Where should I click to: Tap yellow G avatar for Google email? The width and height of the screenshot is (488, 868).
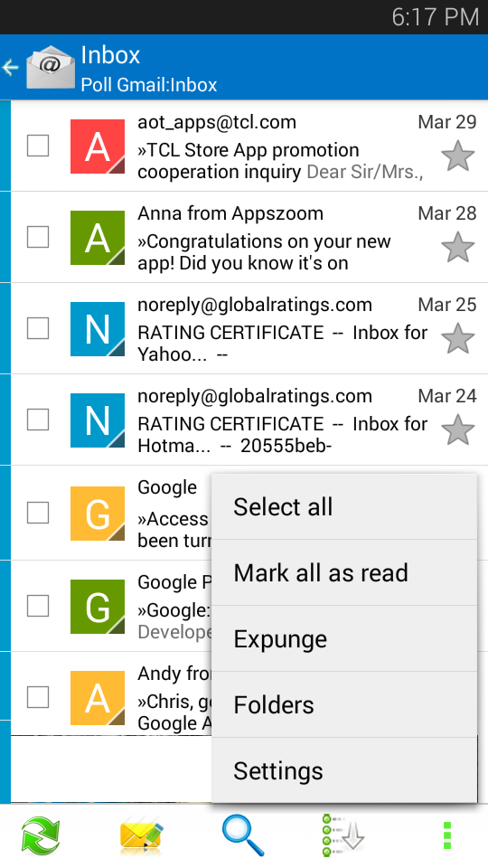(98, 514)
